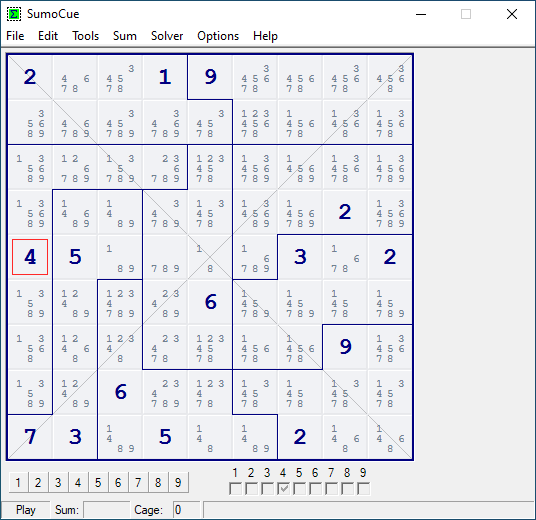Enable the candidate 1 highlight checkbox
536x520 pixels.
pyautogui.click(x=235, y=489)
